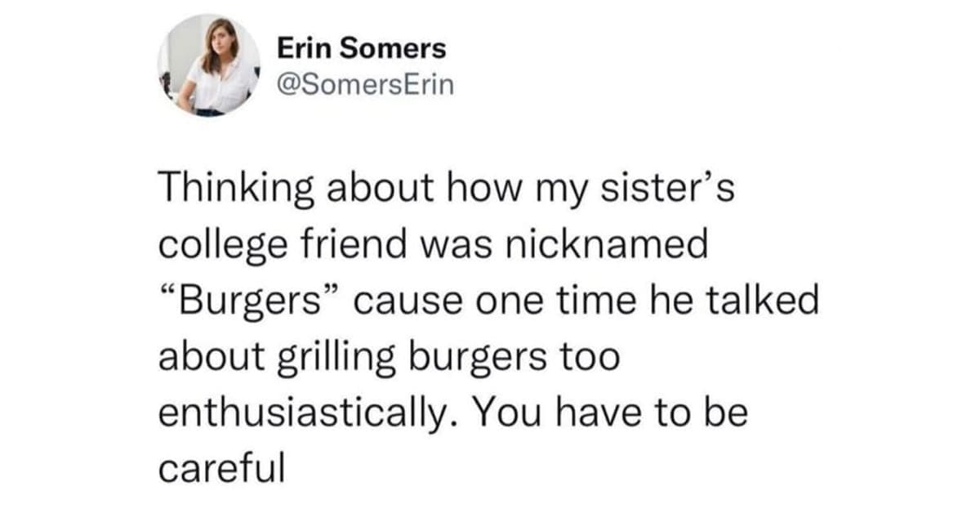Click the word "careful" at tweet end
The width and height of the screenshot is (980, 513).
(x=220, y=467)
